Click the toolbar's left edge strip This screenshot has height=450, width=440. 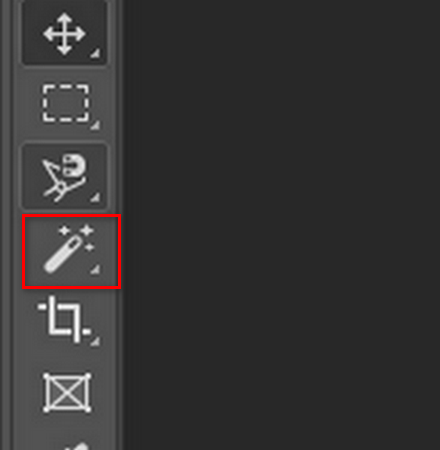coord(7,225)
